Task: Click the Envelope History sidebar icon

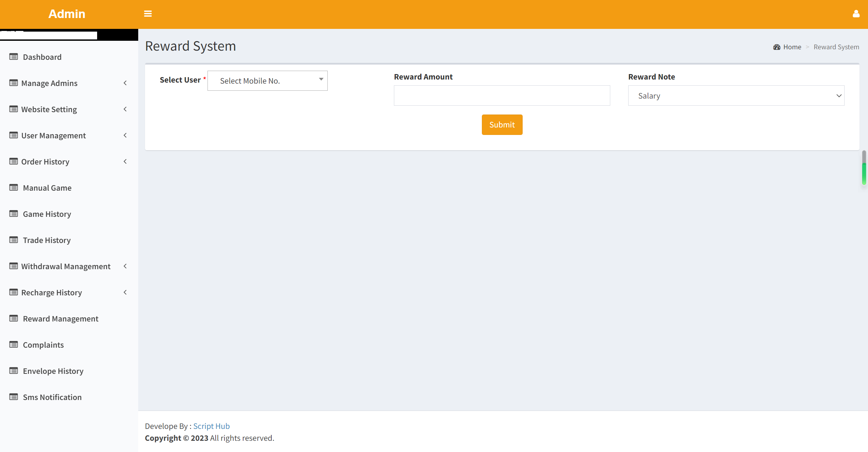Action: (14, 371)
